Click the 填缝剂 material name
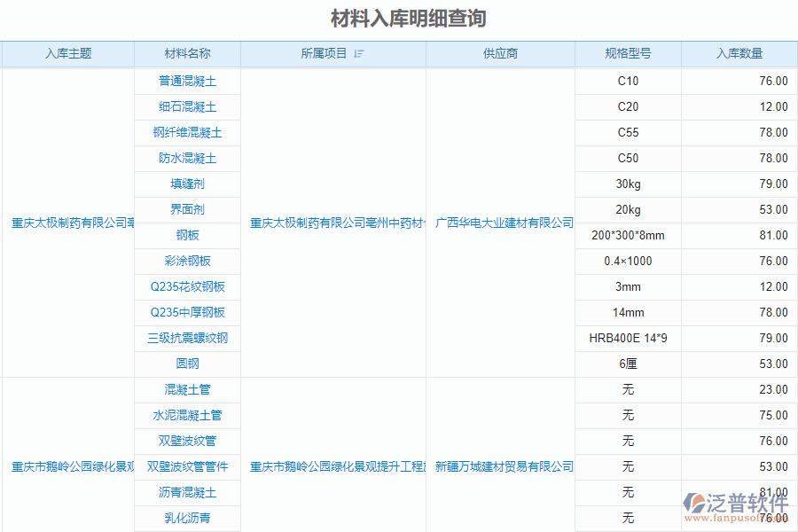The height and width of the screenshot is (532, 798). tap(187, 184)
